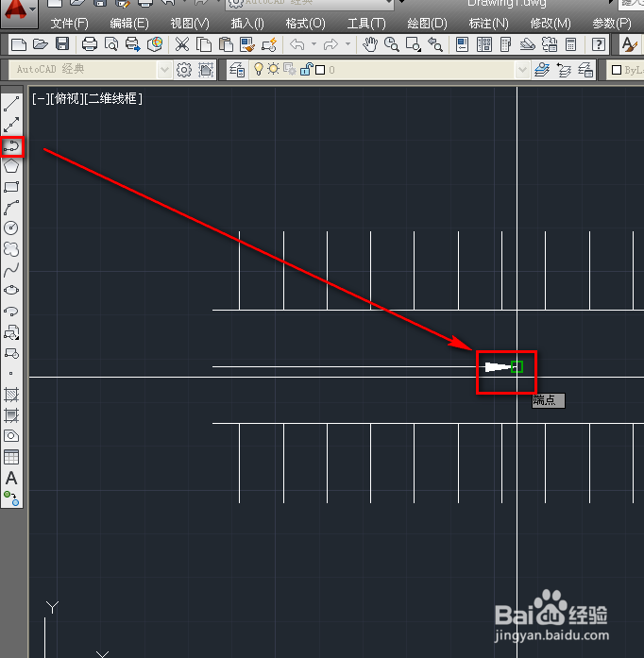Select the Ellipse Arc tool
This screenshot has width=644, height=658.
point(11,312)
